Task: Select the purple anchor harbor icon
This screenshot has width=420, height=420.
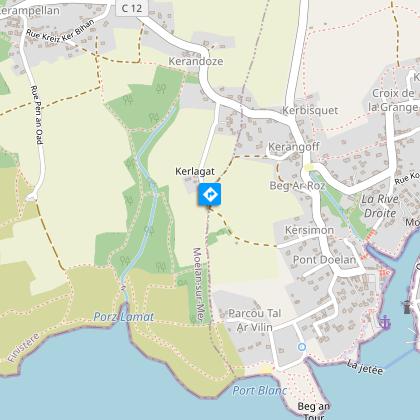Action: pyautogui.click(x=385, y=322)
